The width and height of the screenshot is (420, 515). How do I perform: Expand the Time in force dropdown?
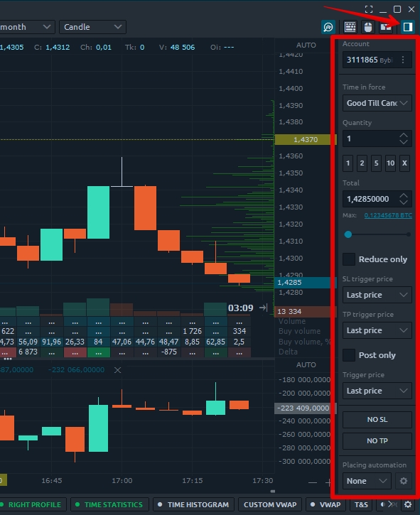click(377, 103)
